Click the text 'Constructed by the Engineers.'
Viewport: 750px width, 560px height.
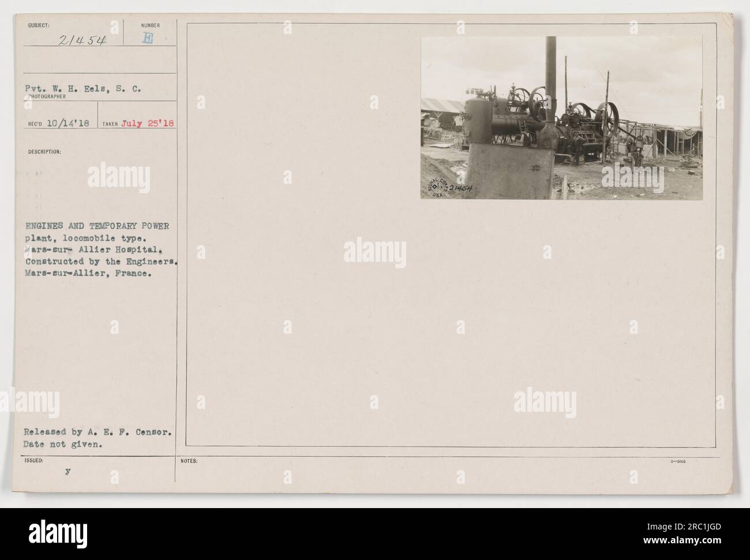point(101,261)
